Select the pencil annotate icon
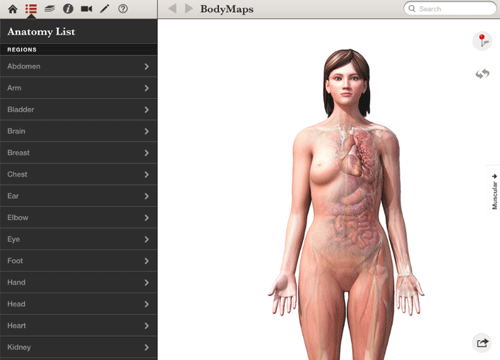 pos(105,9)
